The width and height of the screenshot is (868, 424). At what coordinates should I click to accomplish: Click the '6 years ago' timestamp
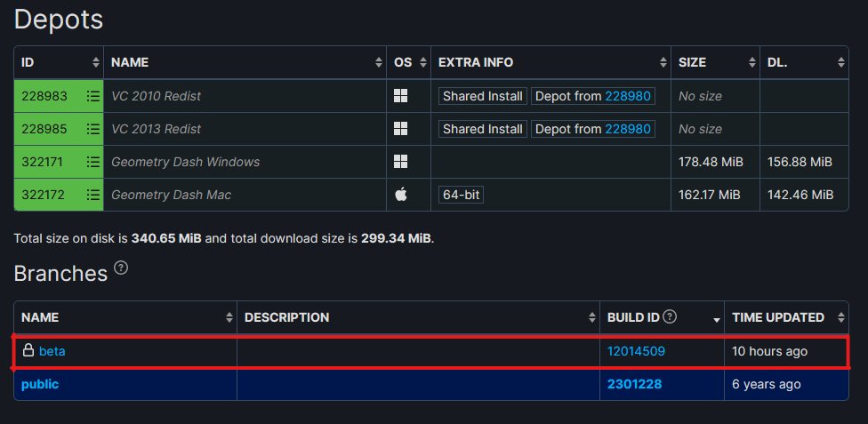click(766, 384)
